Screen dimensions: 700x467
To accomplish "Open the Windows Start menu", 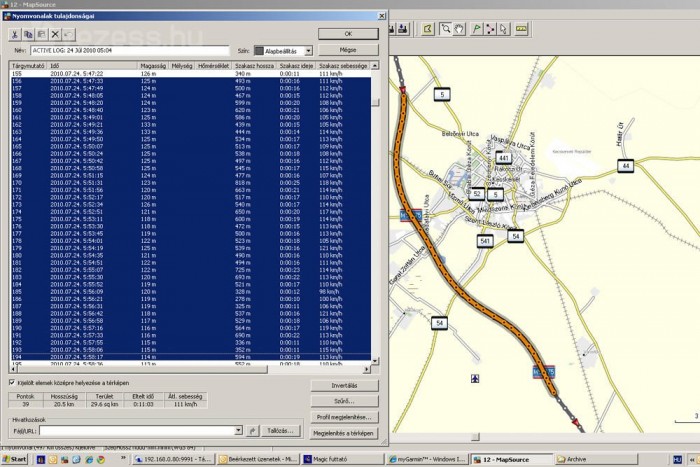I will click(18, 459).
